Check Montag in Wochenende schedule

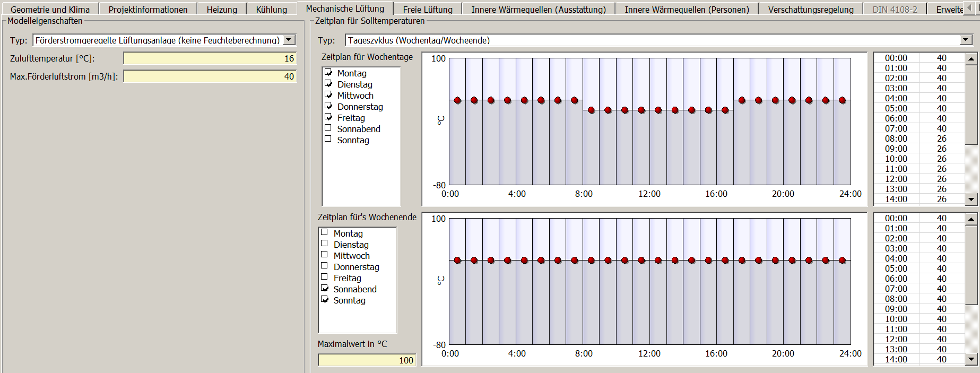pos(324,232)
